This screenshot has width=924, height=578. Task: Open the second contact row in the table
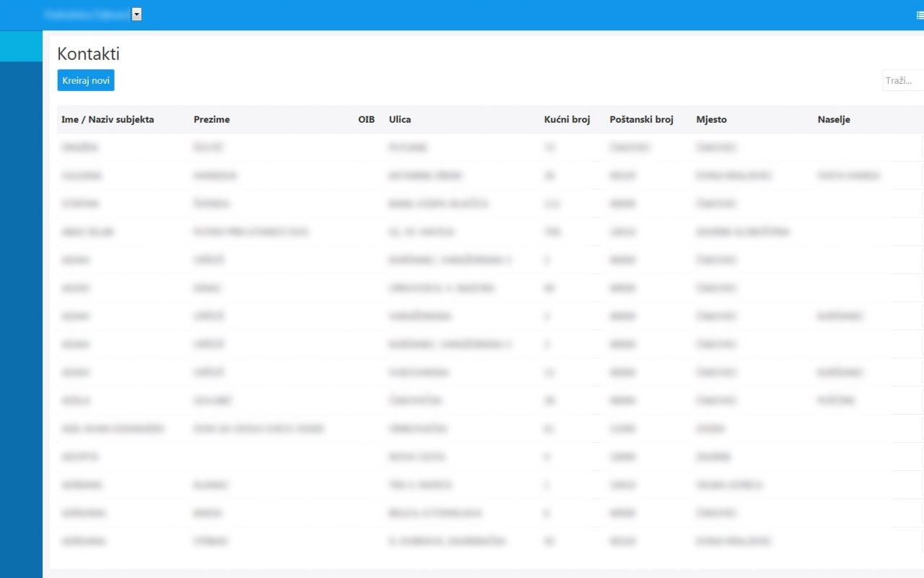81,176
